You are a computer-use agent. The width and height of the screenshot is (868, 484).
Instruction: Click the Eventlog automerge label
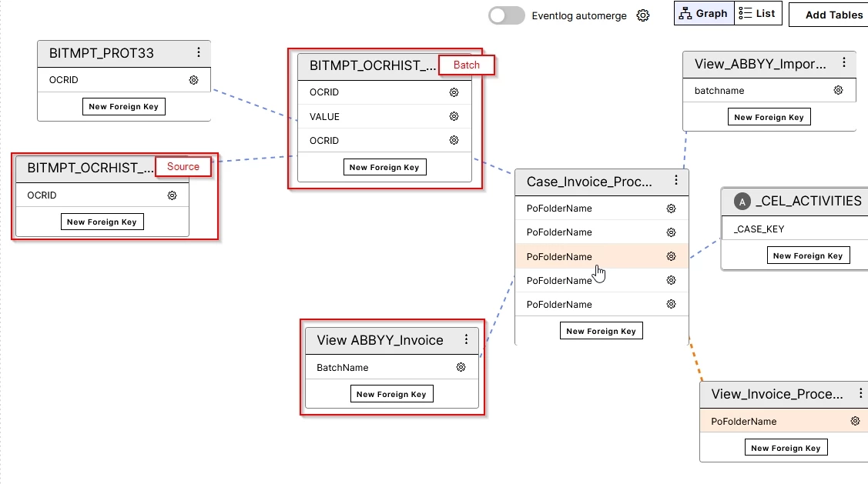(579, 15)
